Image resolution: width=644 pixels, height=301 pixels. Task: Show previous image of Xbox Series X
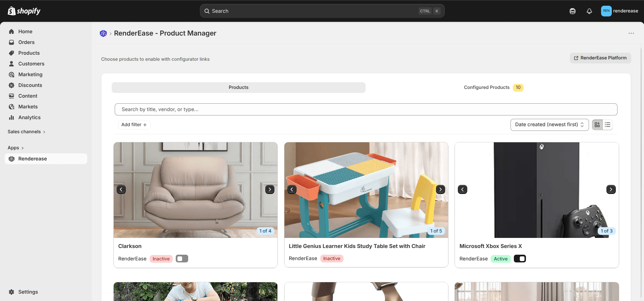463,190
